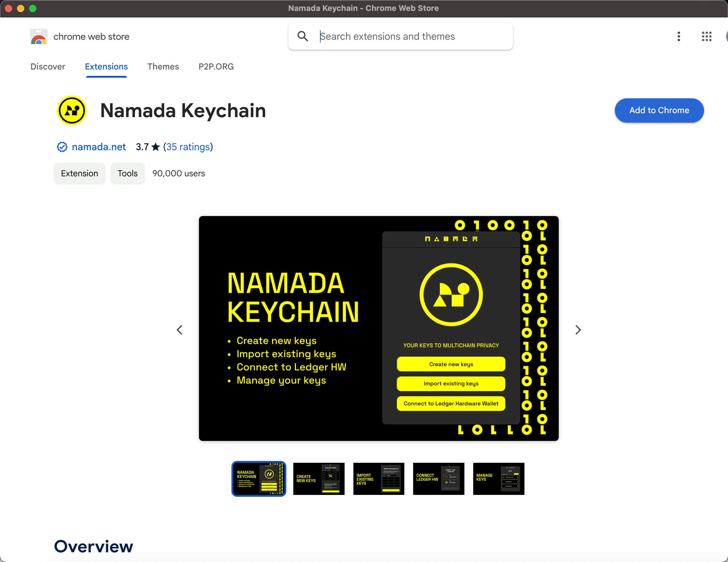Show the next screenshot with right arrow
This screenshot has height=562, width=728.
pos(578,330)
